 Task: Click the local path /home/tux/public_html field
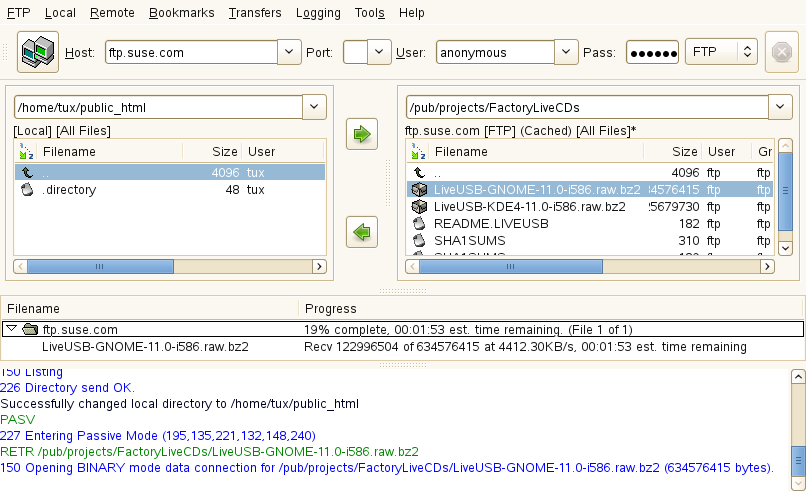[158, 107]
